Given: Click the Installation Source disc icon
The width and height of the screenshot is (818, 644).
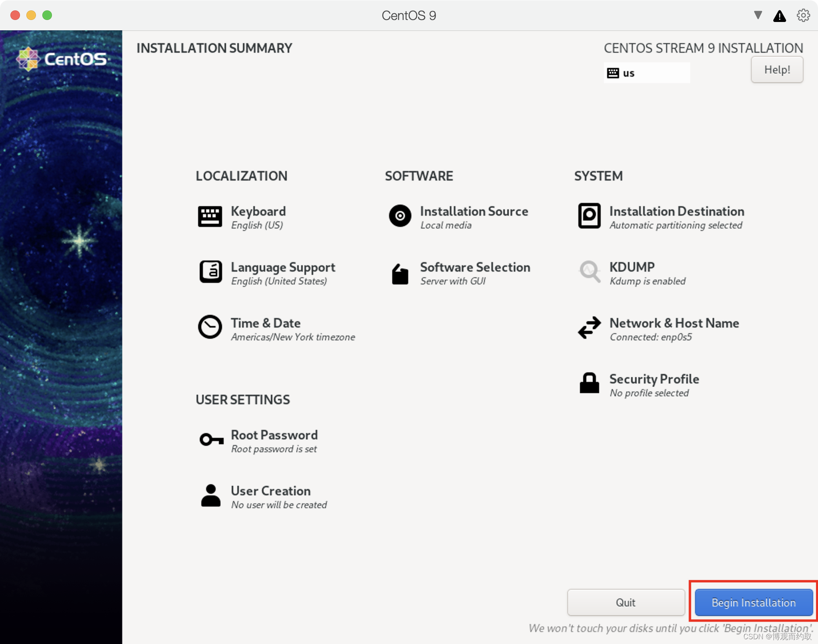Looking at the screenshot, I should point(400,216).
